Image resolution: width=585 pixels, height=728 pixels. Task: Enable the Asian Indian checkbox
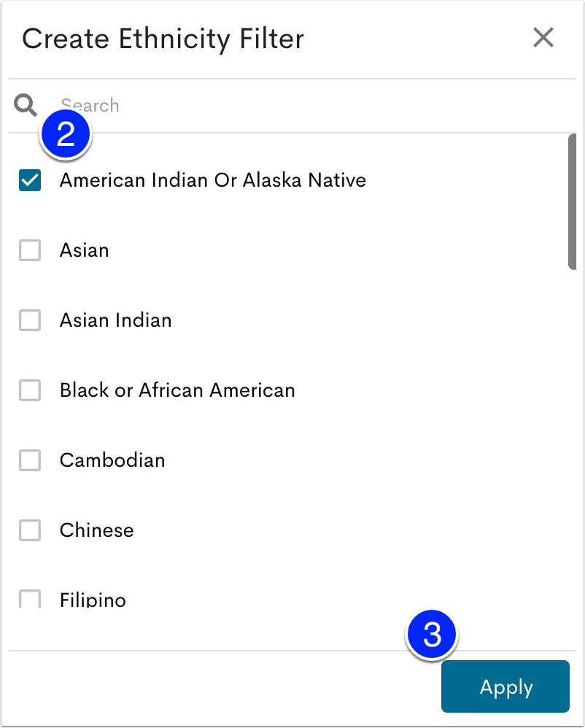[30, 320]
